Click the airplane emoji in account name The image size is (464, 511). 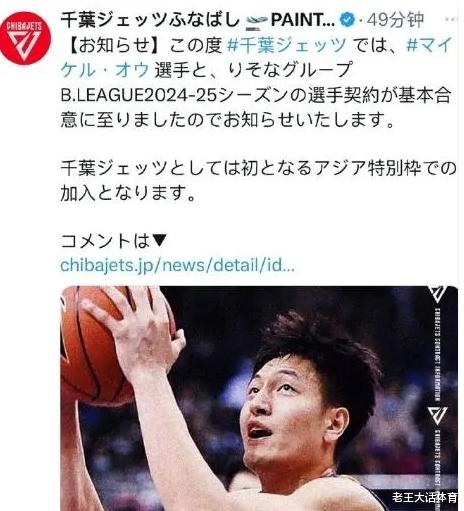click(257, 21)
